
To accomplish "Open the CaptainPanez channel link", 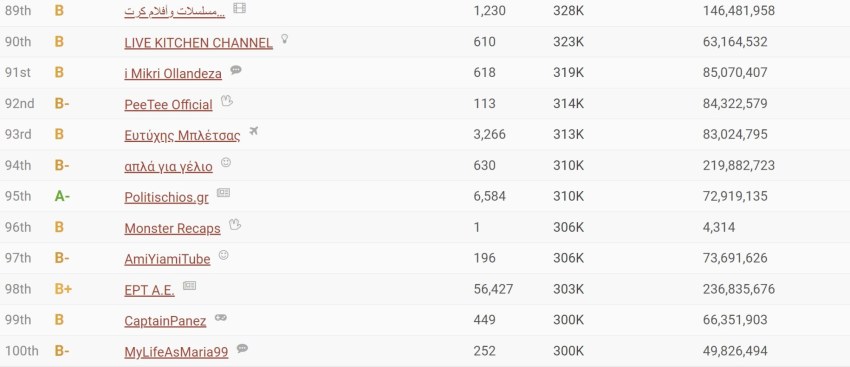I will [165, 321].
